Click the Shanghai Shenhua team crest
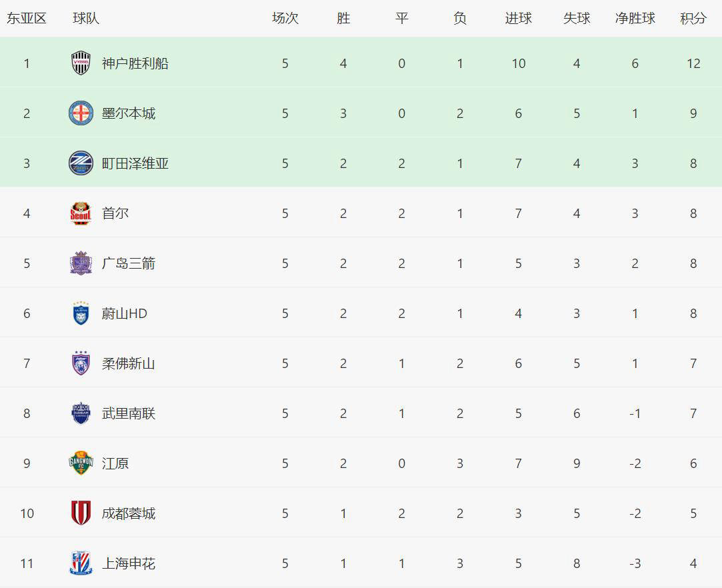 (81, 563)
